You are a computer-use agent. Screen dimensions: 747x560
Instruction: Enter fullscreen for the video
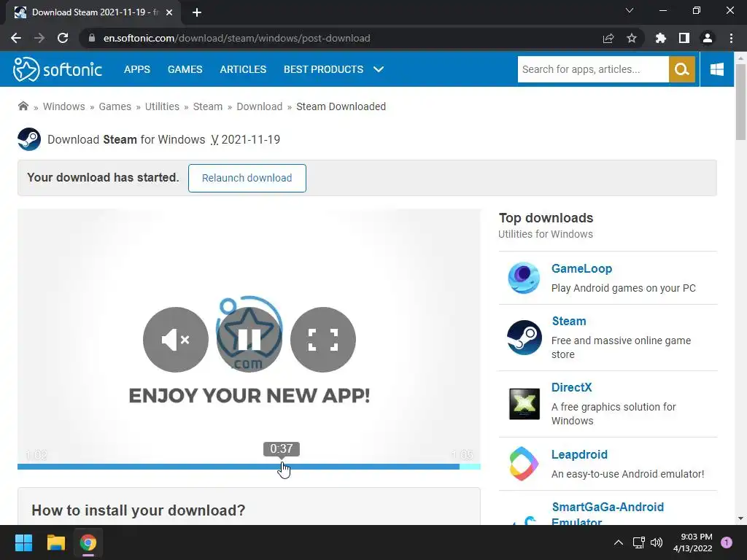323,340
